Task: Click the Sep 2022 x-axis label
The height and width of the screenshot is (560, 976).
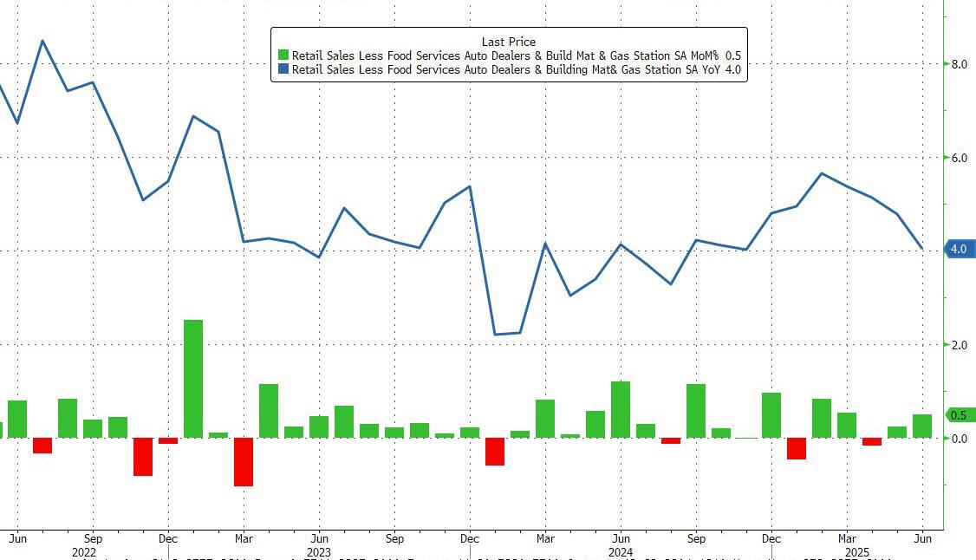Action: 93,538
